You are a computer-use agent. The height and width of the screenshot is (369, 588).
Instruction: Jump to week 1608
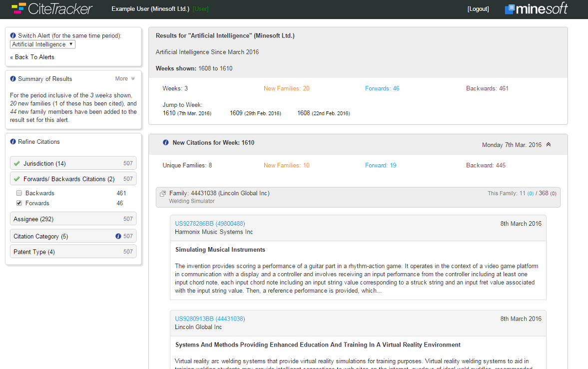(x=324, y=113)
